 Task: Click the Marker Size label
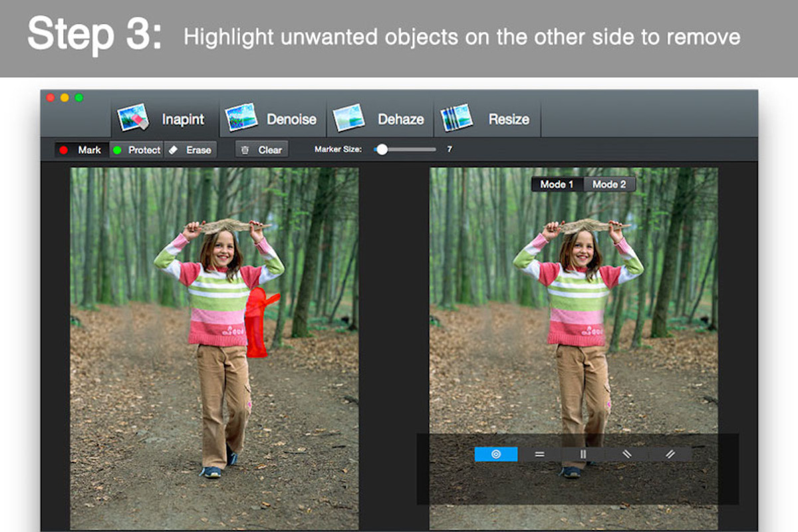pos(338,150)
